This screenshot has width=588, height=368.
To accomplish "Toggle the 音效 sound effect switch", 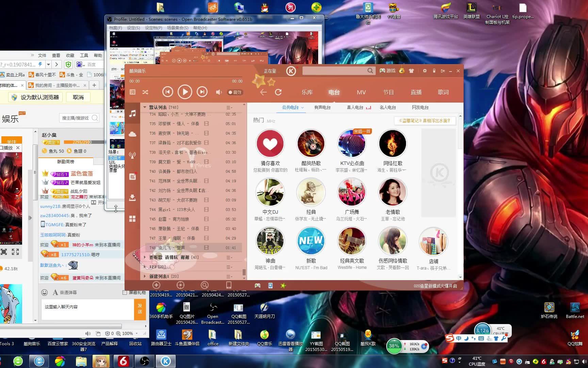I will click(235, 92).
